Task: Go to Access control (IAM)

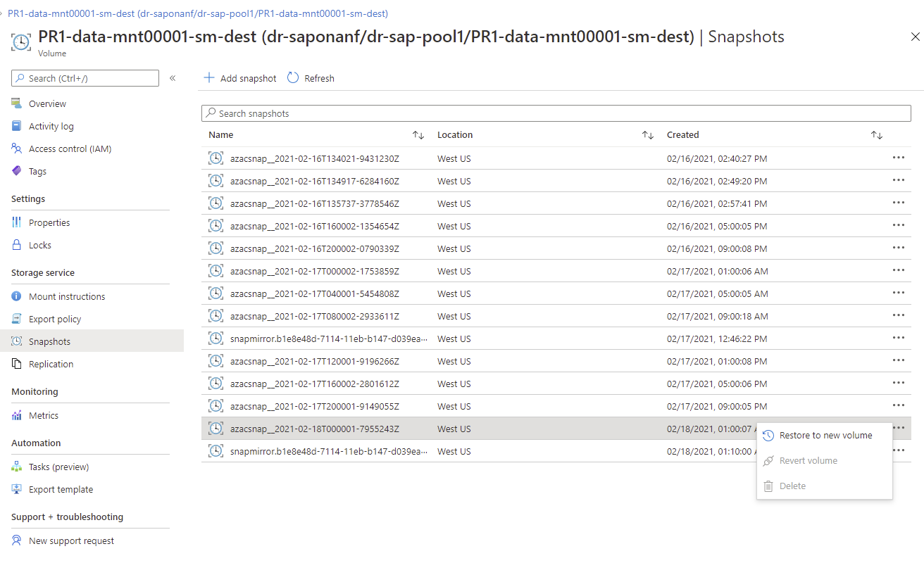Action: coord(70,148)
